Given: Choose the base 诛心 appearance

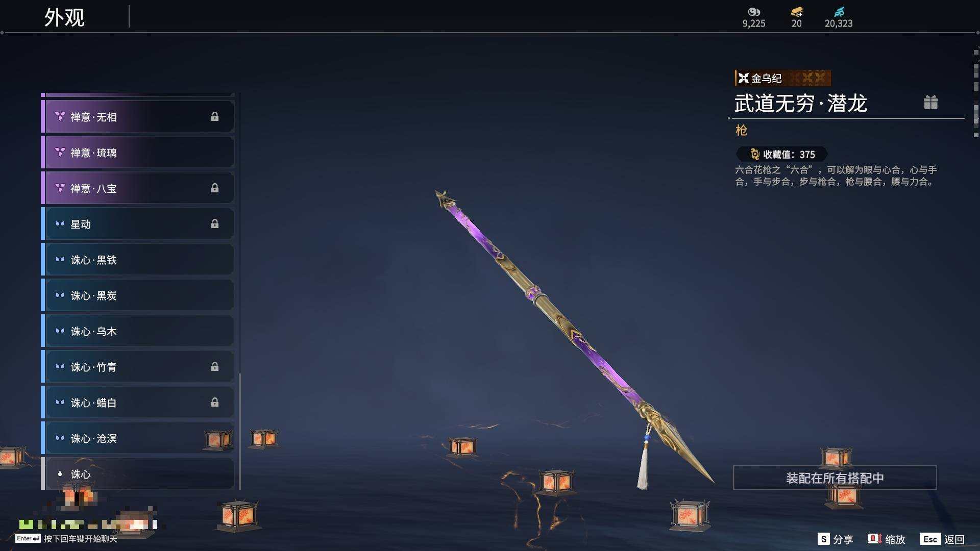Looking at the screenshot, I should tap(138, 474).
